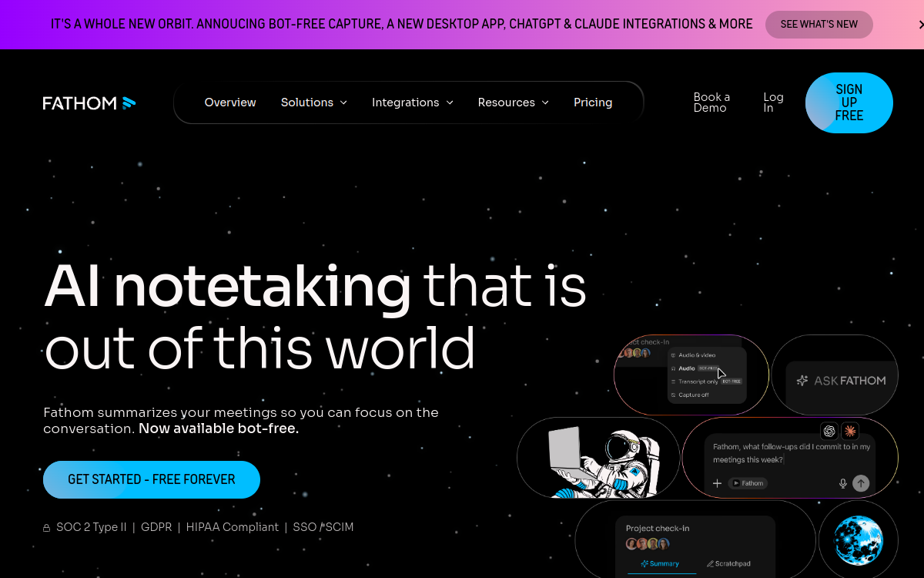Click the Integrations menu label
Viewport: 924px width, 578px height.
point(405,102)
